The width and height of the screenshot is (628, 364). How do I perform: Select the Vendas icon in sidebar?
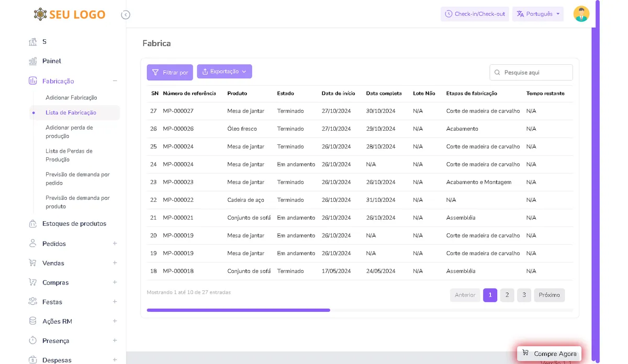(x=32, y=263)
